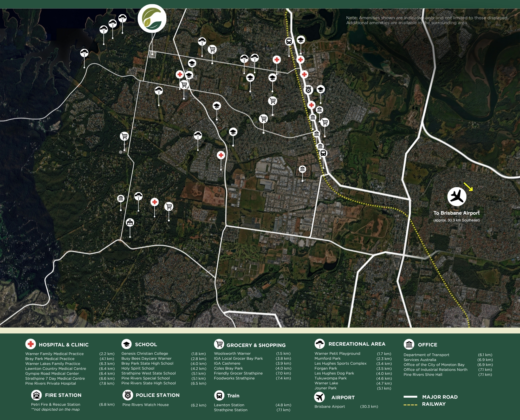Click 'Petri Fire & Rescue Station' entry
The height and width of the screenshot is (420, 520).
(x=56, y=404)
